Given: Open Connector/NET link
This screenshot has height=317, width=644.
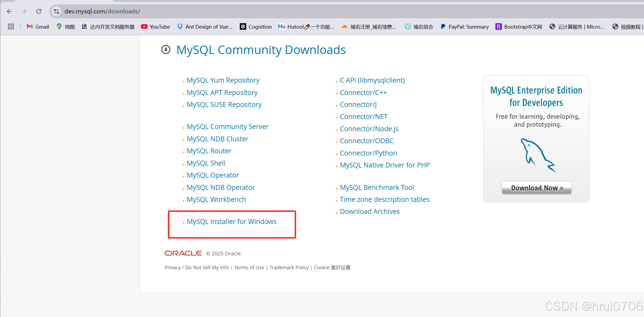Looking at the screenshot, I should 364,116.
